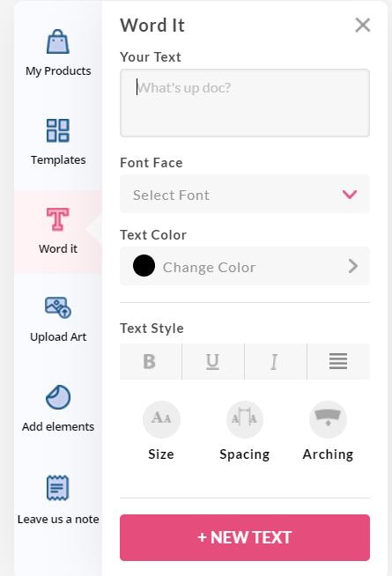Open the Spacing adjustment icon
This screenshot has width=392, height=576.
244,419
